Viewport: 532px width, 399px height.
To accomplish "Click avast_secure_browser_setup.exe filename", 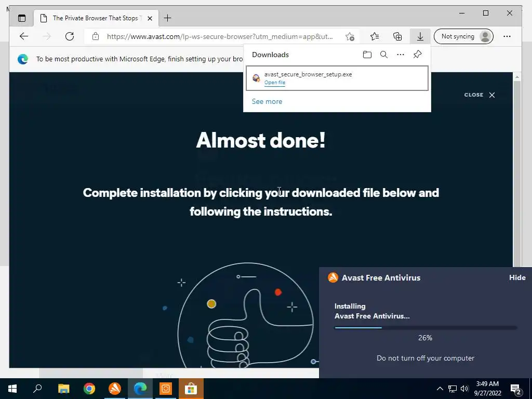I will click(308, 74).
